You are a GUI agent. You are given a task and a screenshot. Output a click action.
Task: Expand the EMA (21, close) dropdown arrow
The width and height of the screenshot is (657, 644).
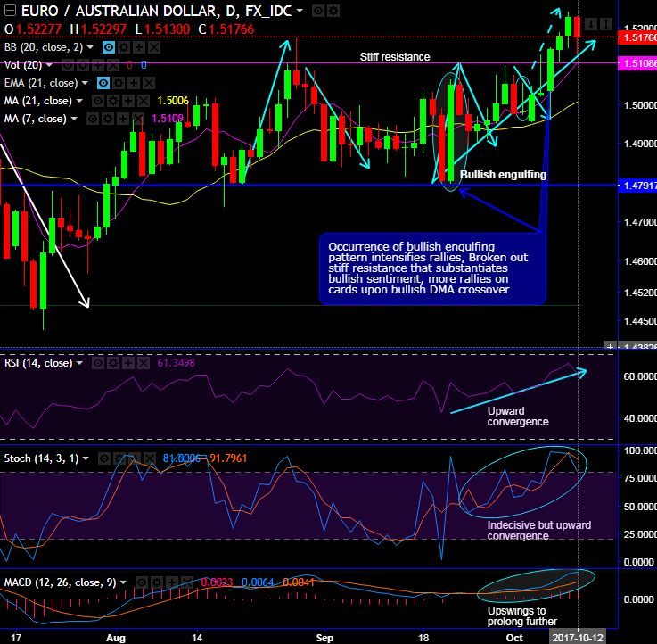pyautogui.click(x=85, y=83)
